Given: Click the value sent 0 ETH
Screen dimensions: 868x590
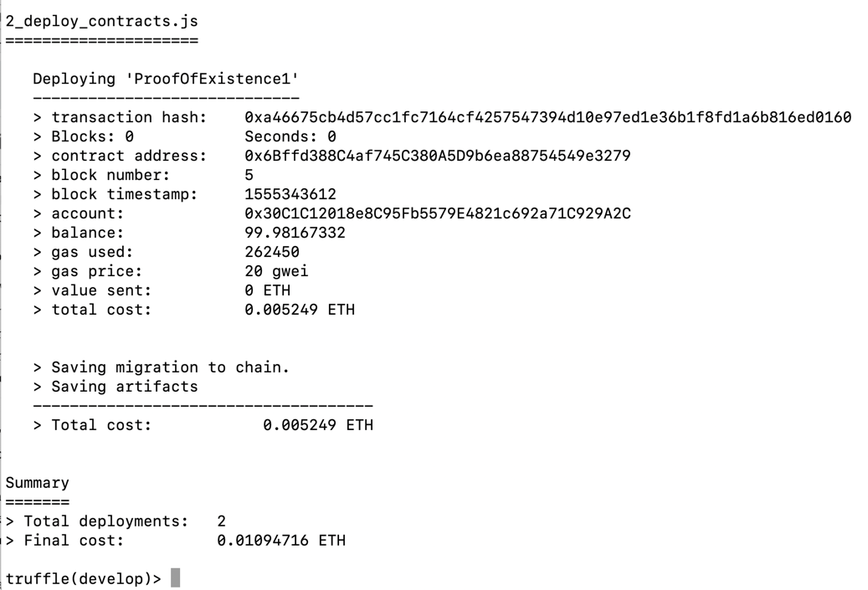Looking at the screenshot, I should click(x=267, y=290).
